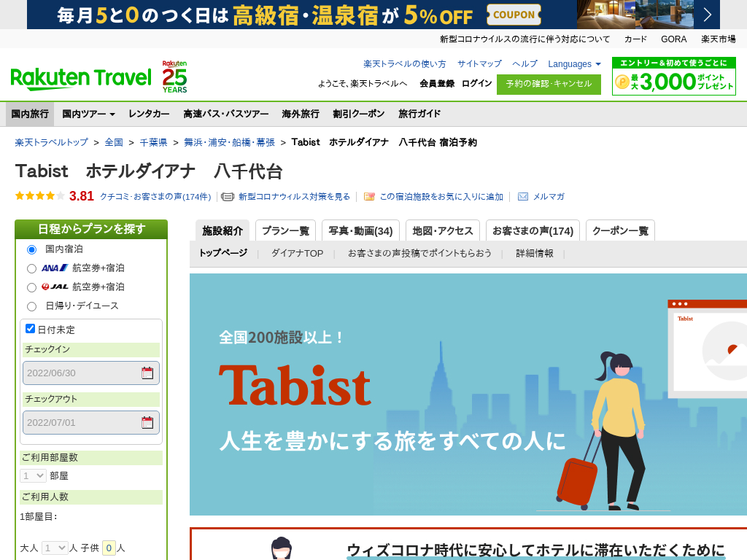
Task: Open 高速バス・バスツアー menu item
Action: click(x=226, y=114)
